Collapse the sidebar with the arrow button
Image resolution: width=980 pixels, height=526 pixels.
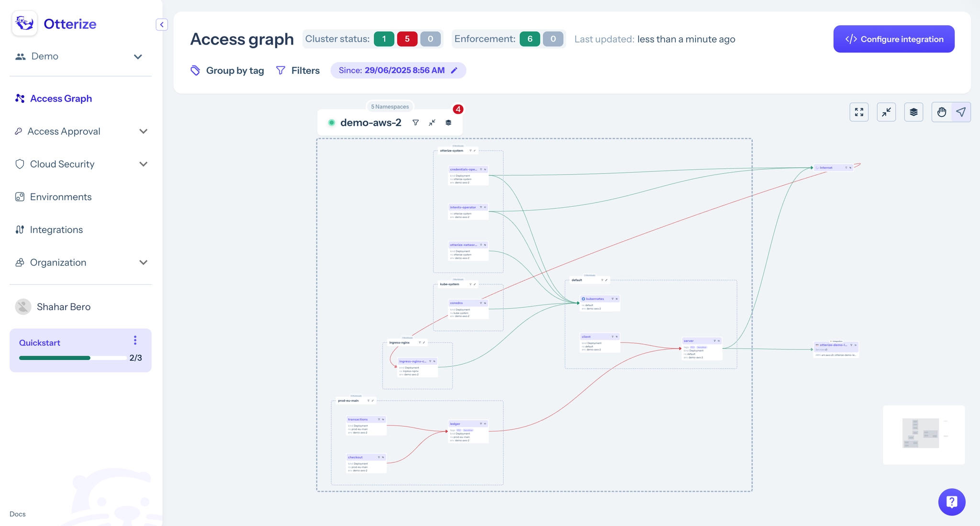click(x=162, y=24)
